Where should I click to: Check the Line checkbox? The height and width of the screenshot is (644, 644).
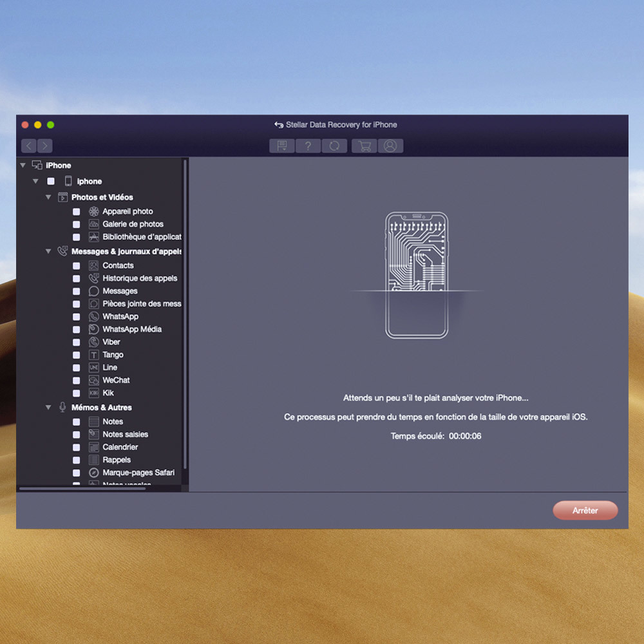(x=77, y=368)
